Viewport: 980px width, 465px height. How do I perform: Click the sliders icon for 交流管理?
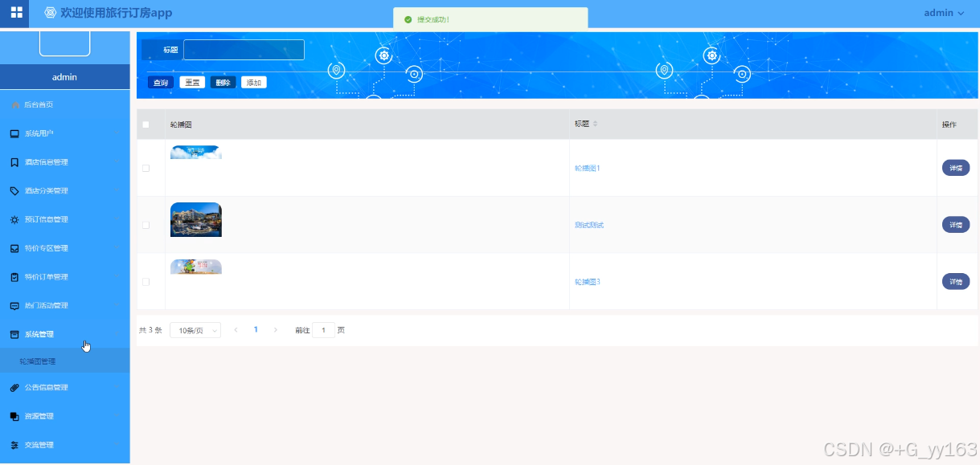coord(14,445)
